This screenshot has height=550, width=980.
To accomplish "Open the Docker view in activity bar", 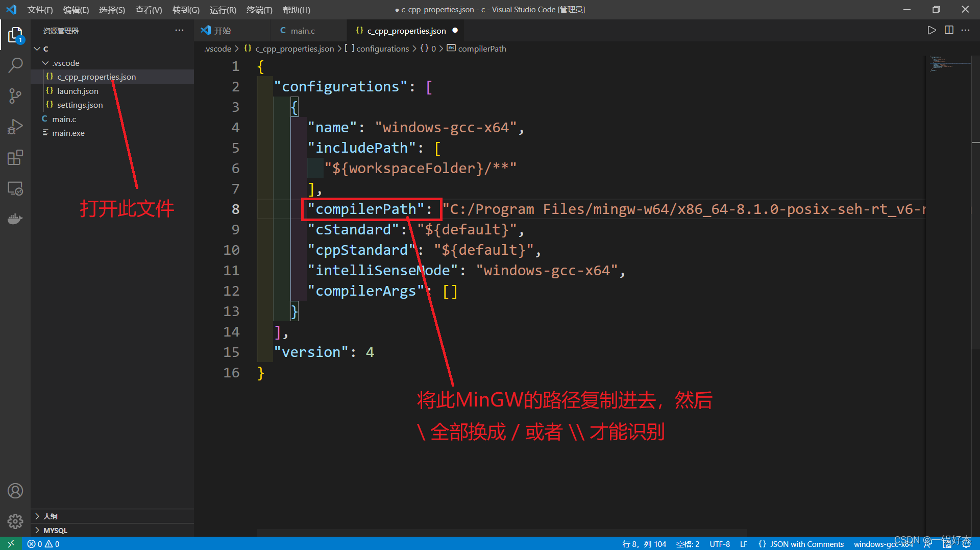I will [x=15, y=219].
